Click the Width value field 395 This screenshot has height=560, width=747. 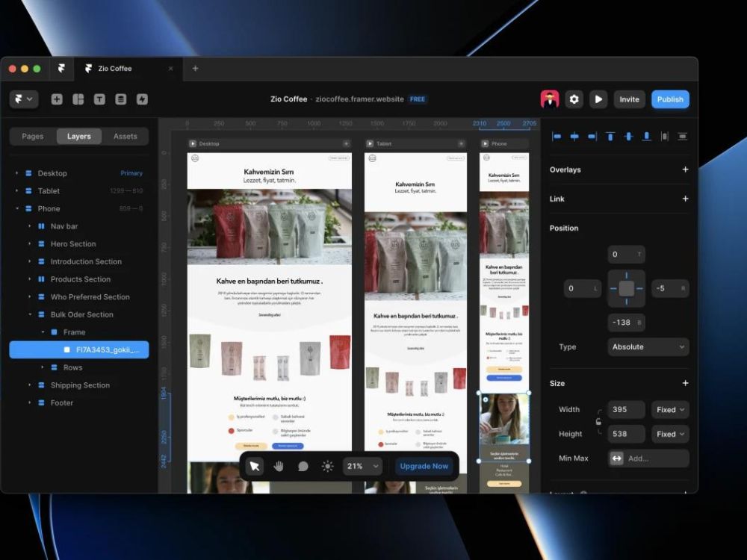point(626,409)
